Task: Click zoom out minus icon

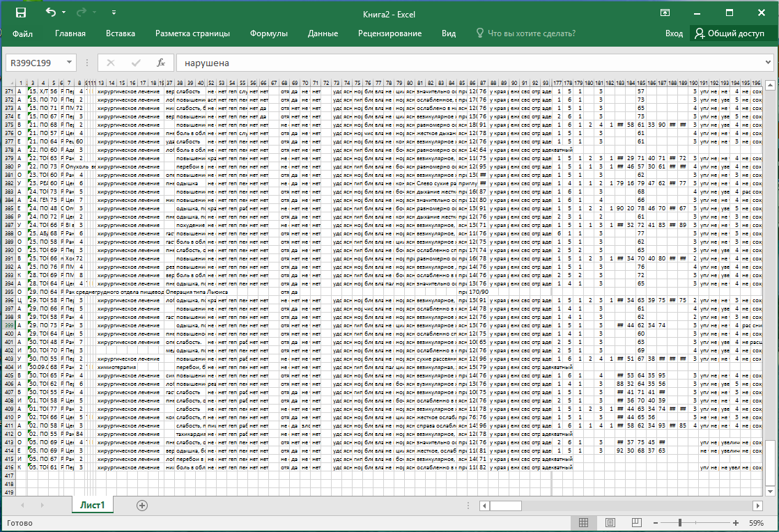Action: (x=655, y=522)
